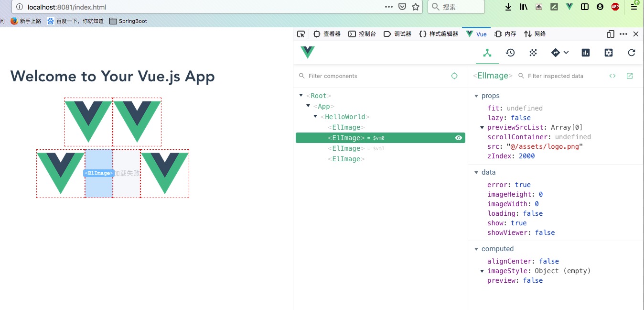The image size is (644, 310).
Task: Click the devtools Refresh icon
Action: 632,53
